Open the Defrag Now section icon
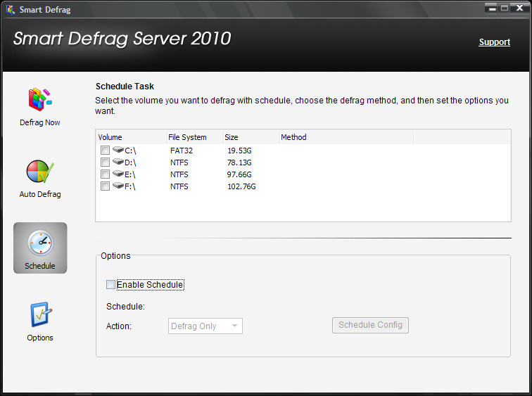The height and width of the screenshot is (396, 532). [40, 100]
